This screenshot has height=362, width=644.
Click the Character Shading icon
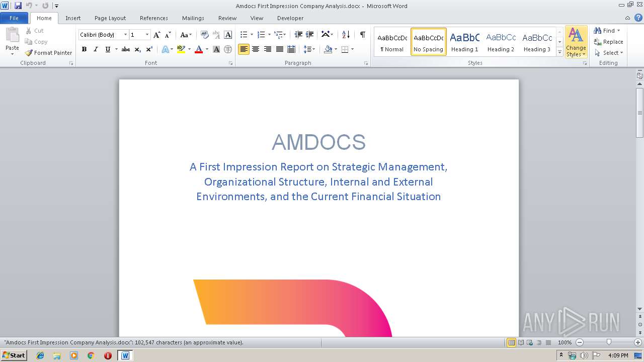pyautogui.click(x=216, y=49)
